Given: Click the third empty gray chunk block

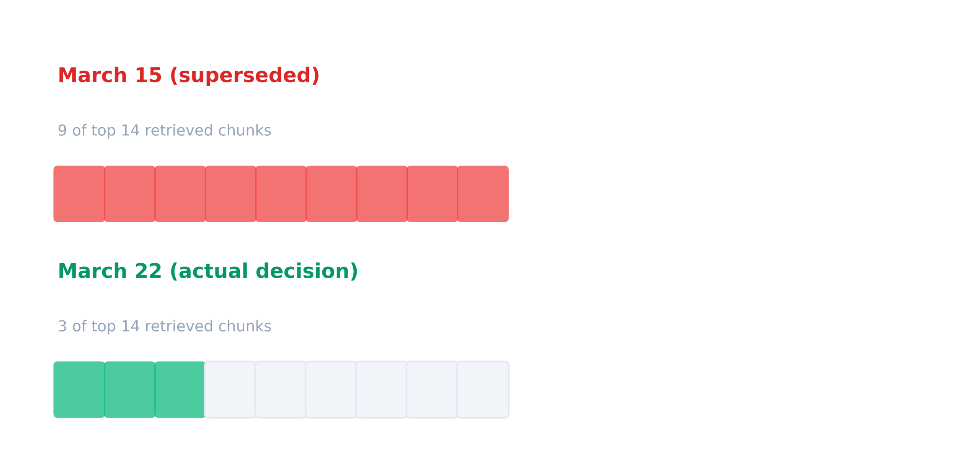Looking at the screenshot, I should coord(332,390).
